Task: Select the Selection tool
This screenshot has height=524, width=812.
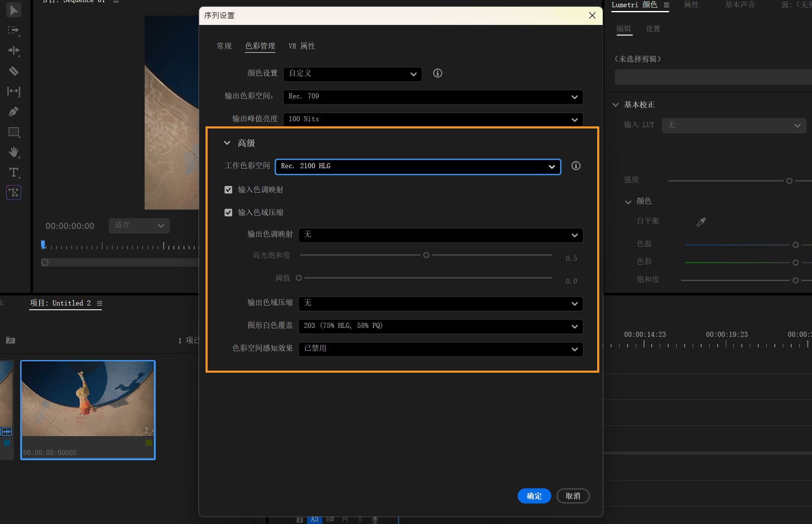Action: coord(14,10)
